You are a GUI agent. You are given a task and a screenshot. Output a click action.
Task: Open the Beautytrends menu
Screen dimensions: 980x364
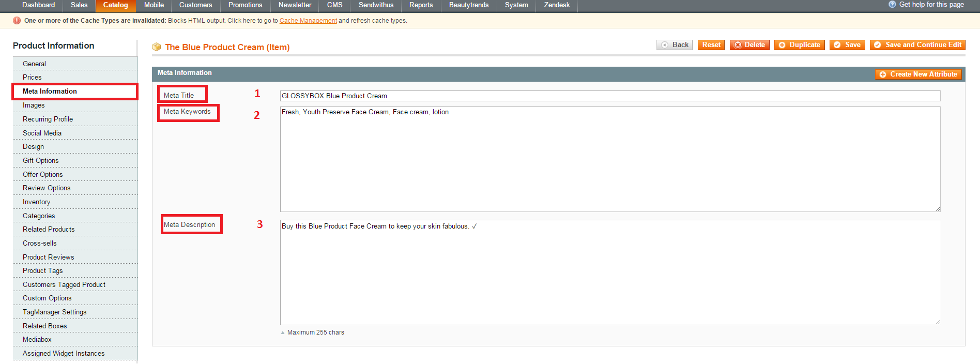click(469, 5)
